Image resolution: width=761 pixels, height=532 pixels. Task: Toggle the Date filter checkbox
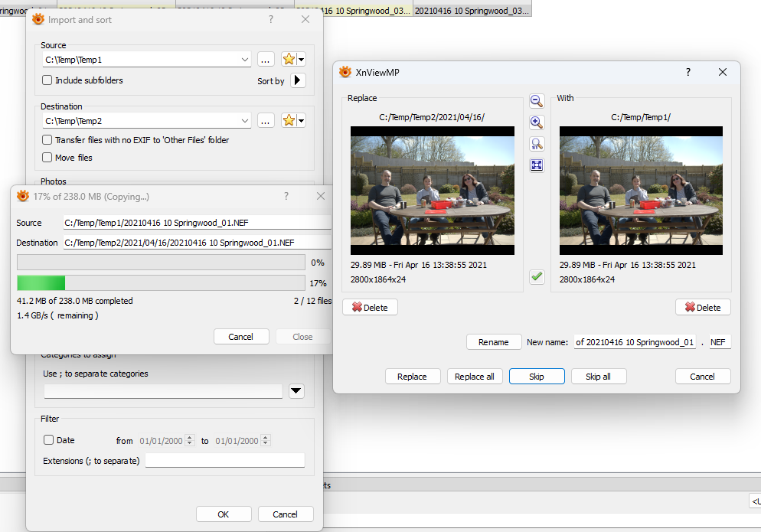49,440
